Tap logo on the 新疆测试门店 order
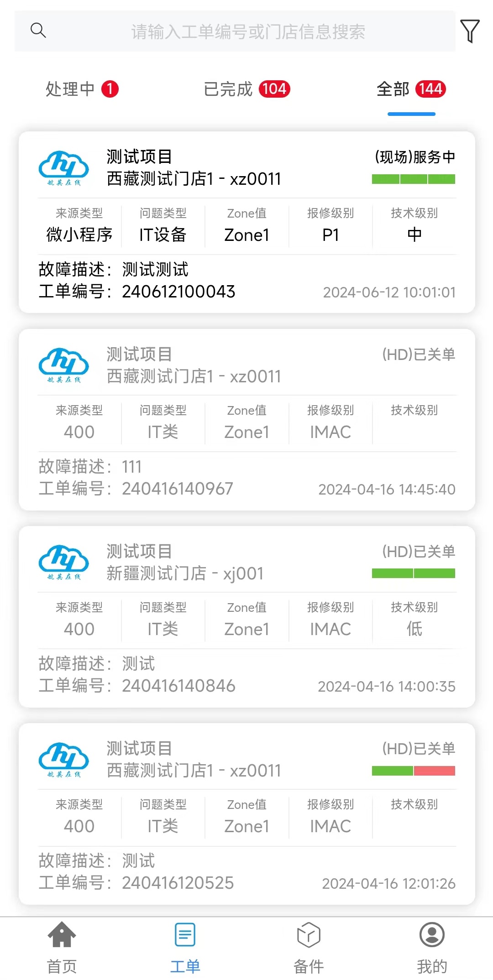The image size is (493, 980). (x=64, y=562)
